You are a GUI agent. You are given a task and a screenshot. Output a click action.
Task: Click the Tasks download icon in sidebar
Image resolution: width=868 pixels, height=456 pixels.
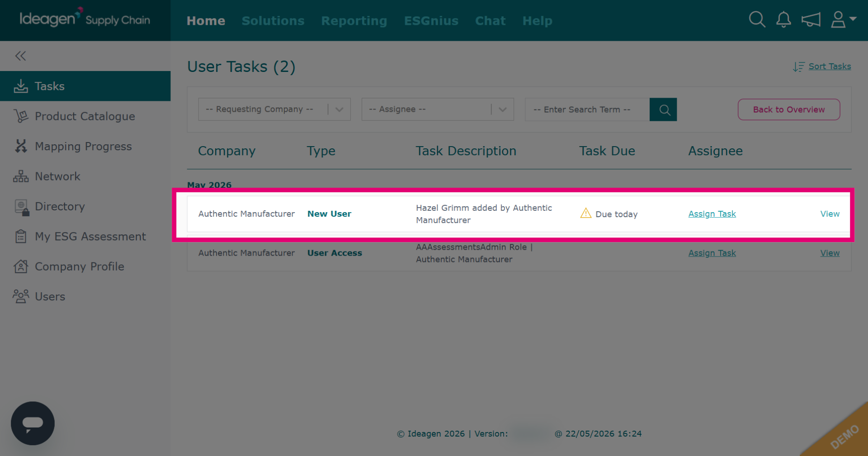21,86
